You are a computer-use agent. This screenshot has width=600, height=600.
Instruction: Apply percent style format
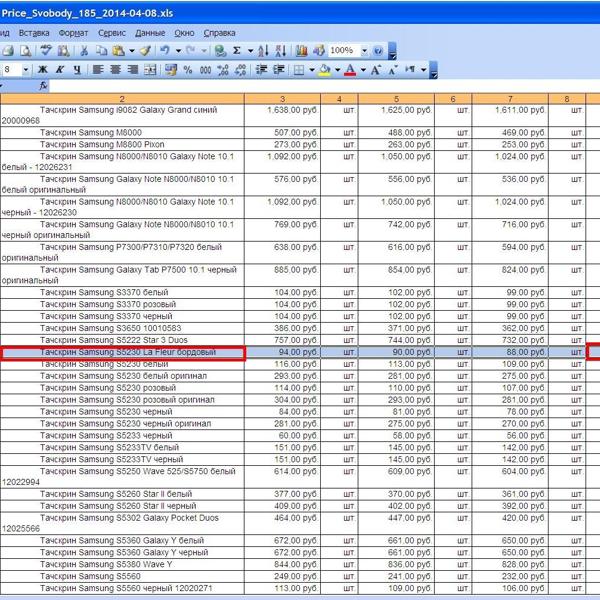pyautogui.click(x=188, y=70)
